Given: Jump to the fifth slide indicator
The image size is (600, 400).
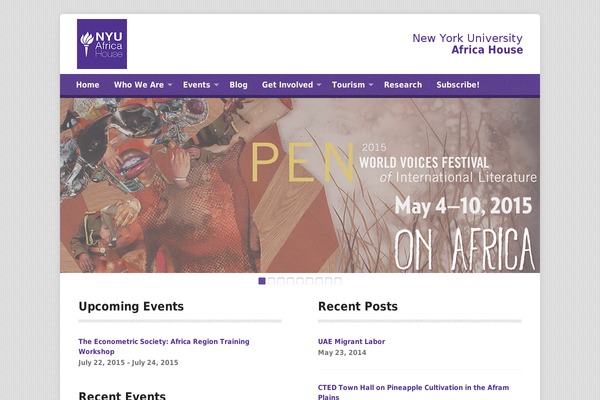Looking at the screenshot, I should pyautogui.click(x=300, y=281).
